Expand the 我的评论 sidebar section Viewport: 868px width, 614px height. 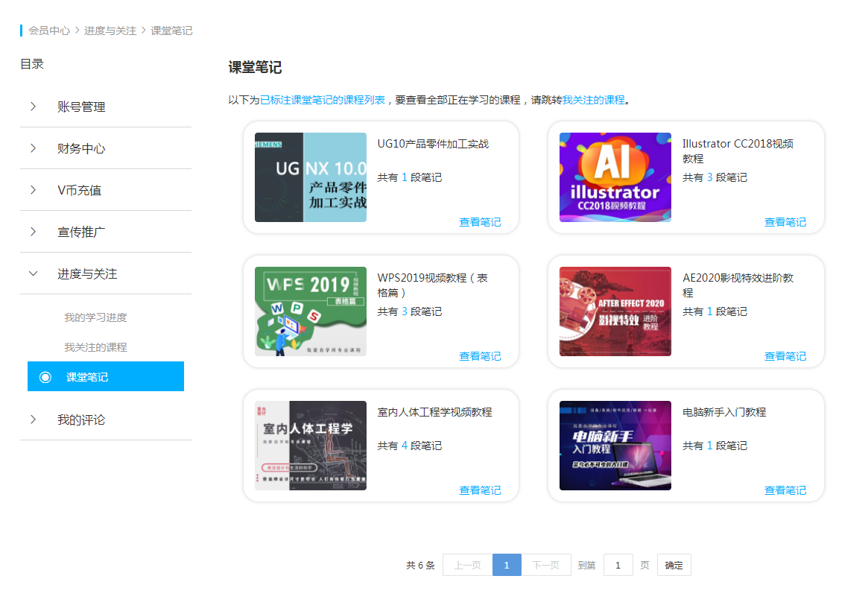pos(33,420)
